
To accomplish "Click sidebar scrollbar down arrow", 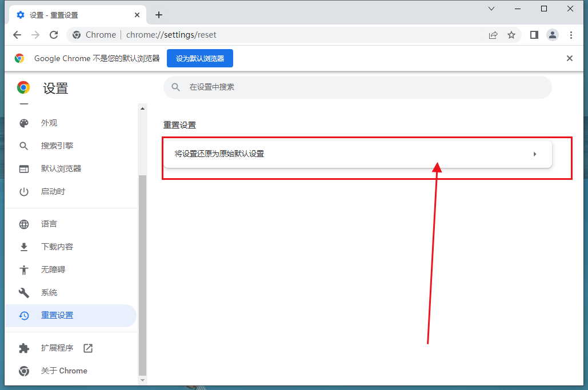I will pos(142,380).
